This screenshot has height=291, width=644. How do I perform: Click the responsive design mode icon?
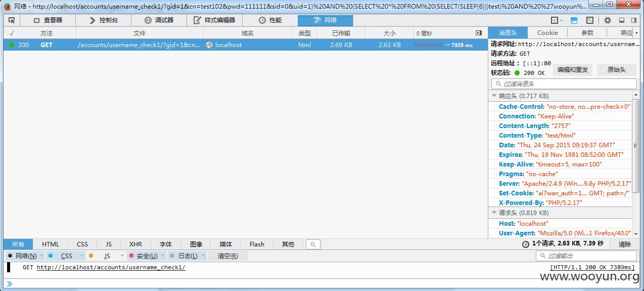590,20
